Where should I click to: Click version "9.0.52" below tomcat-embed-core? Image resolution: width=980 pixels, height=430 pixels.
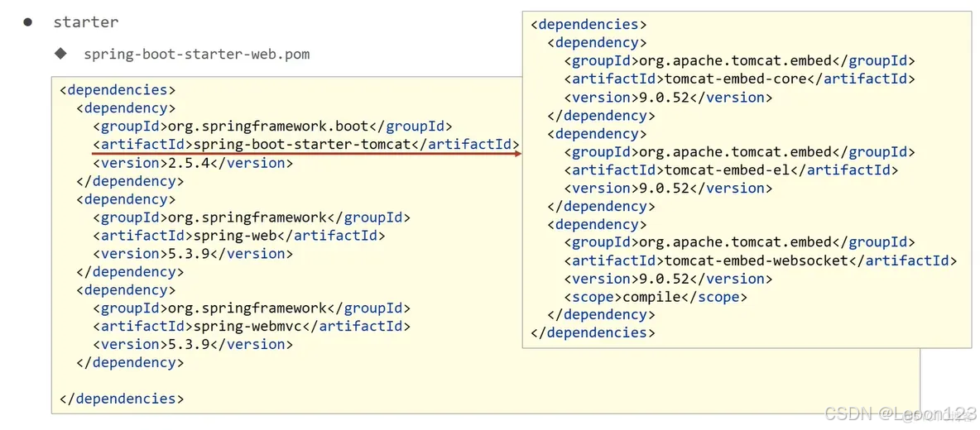coord(668,98)
